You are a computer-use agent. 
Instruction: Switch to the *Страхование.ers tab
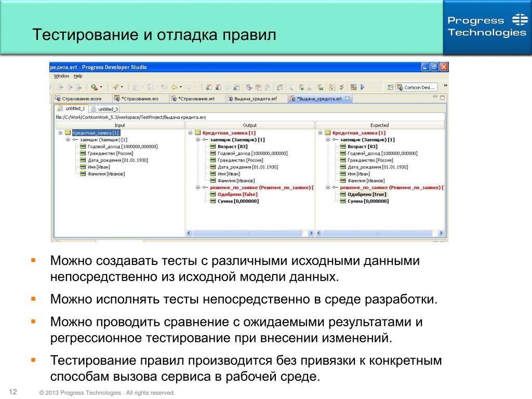point(140,98)
